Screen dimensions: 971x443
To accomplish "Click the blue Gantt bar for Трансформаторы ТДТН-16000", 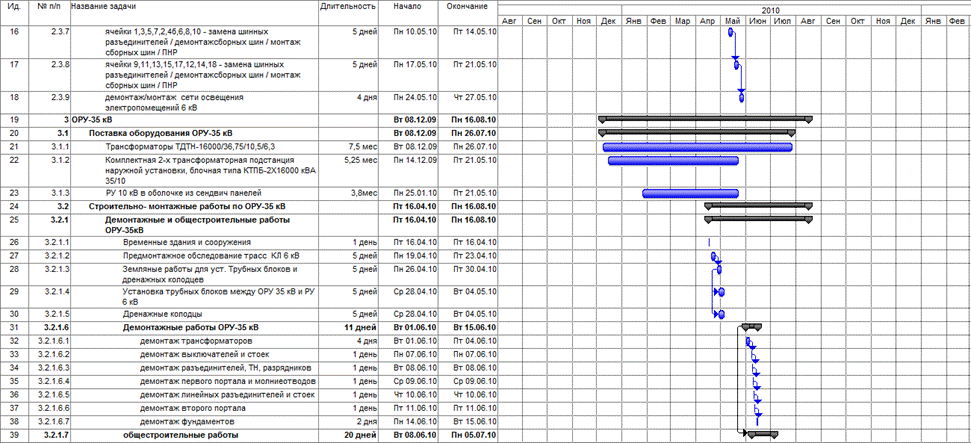I will [x=697, y=147].
